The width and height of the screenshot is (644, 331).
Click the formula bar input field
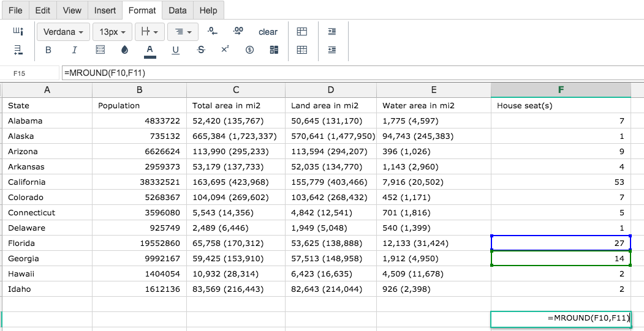click(352, 73)
